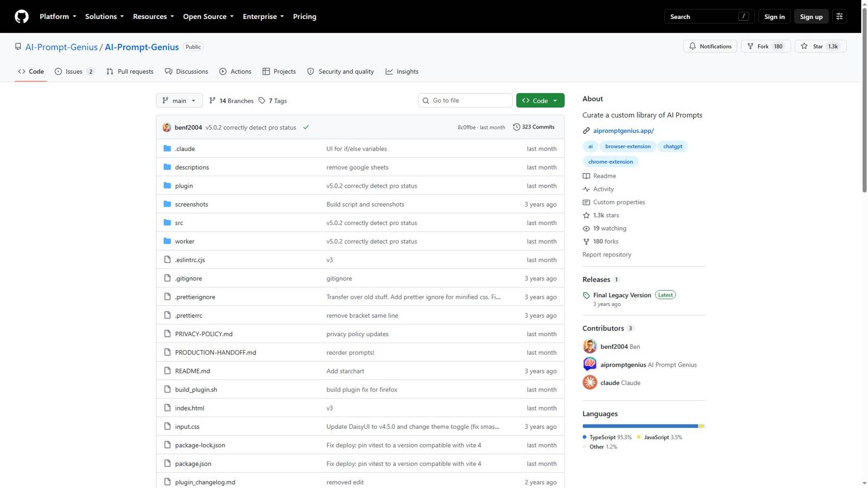The height and width of the screenshot is (488, 868).
Task: Open the aipromptgenius.app link
Action: coord(623,131)
